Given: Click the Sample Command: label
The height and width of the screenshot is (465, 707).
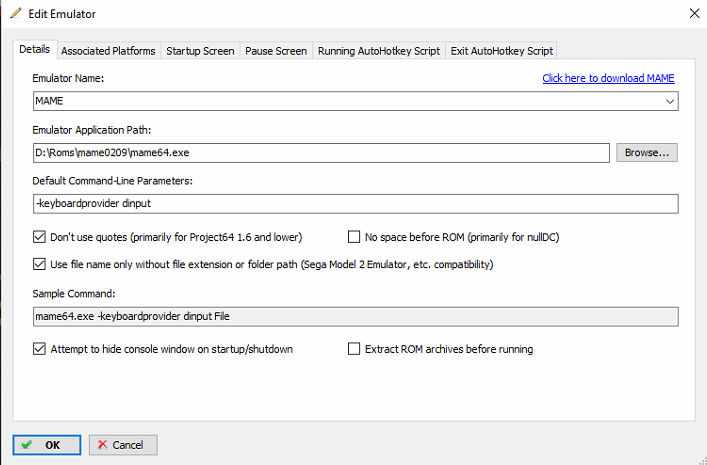Looking at the screenshot, I should (x=74, y=294).
